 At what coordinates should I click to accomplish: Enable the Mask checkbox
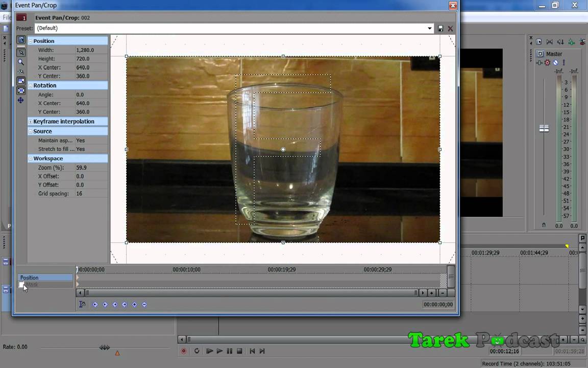(21, 285)
